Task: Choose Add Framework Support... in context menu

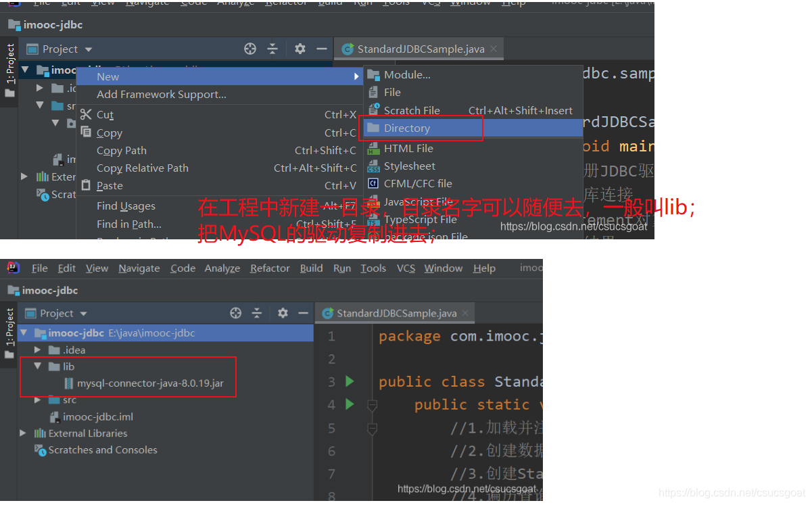Action: coord(162,95)
